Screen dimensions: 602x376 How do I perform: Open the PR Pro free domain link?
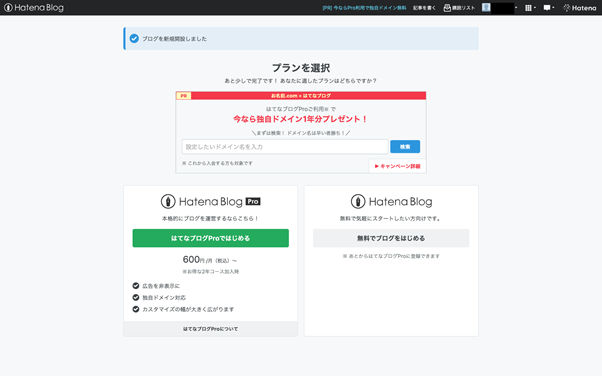click(x=364, y=8)
